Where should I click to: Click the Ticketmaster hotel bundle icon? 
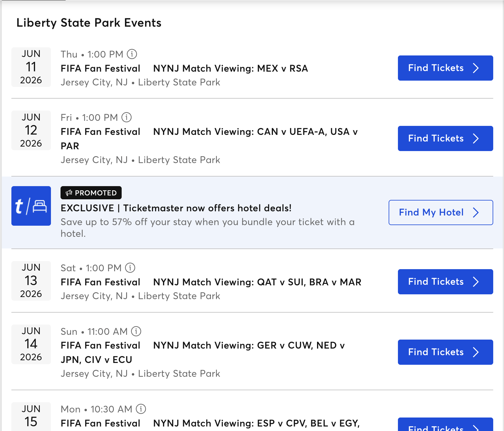[31, 206]
